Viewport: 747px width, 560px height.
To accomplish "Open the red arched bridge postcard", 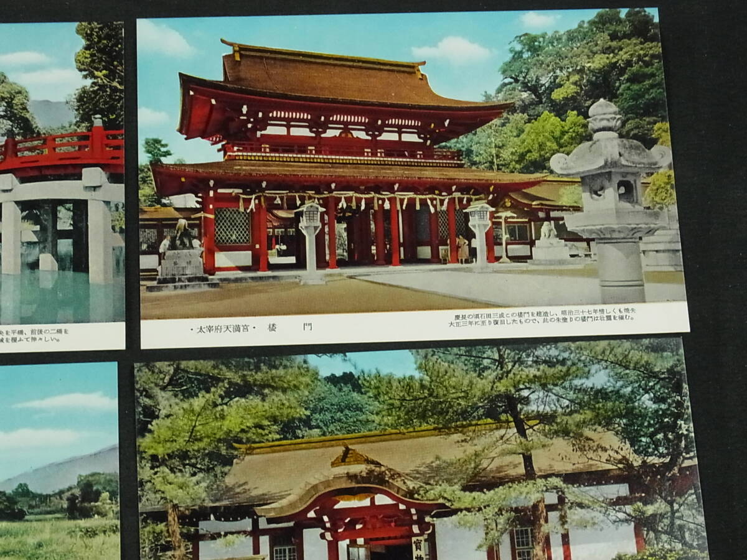I will [62, 185].
